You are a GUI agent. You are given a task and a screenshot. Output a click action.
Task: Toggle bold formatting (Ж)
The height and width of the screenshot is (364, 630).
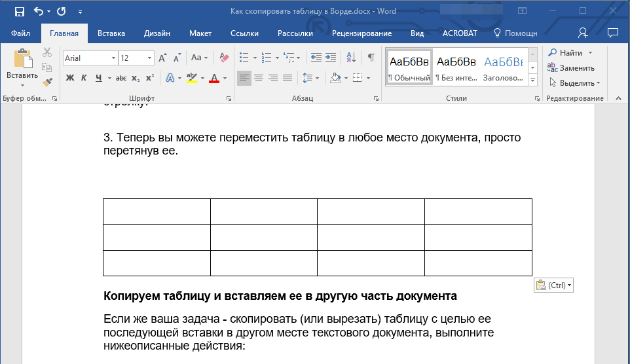pyautogui.click(x=70, y=78)
